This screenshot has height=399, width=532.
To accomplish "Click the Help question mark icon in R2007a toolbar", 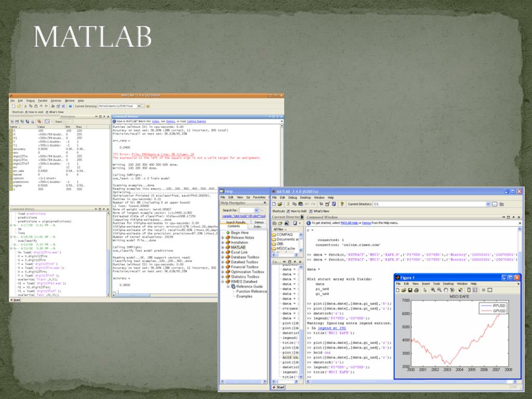I will [x=342, y=204].
